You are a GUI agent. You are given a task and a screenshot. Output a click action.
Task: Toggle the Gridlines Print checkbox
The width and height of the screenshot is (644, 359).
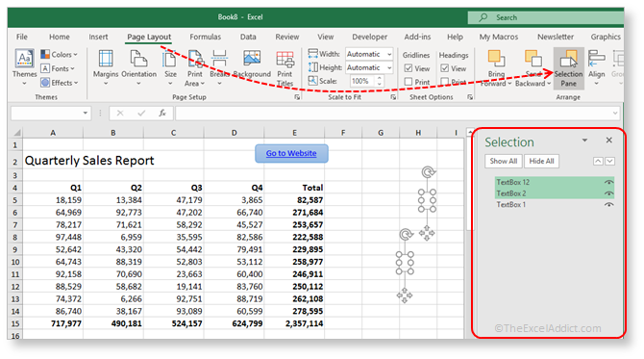coord(409,82)
